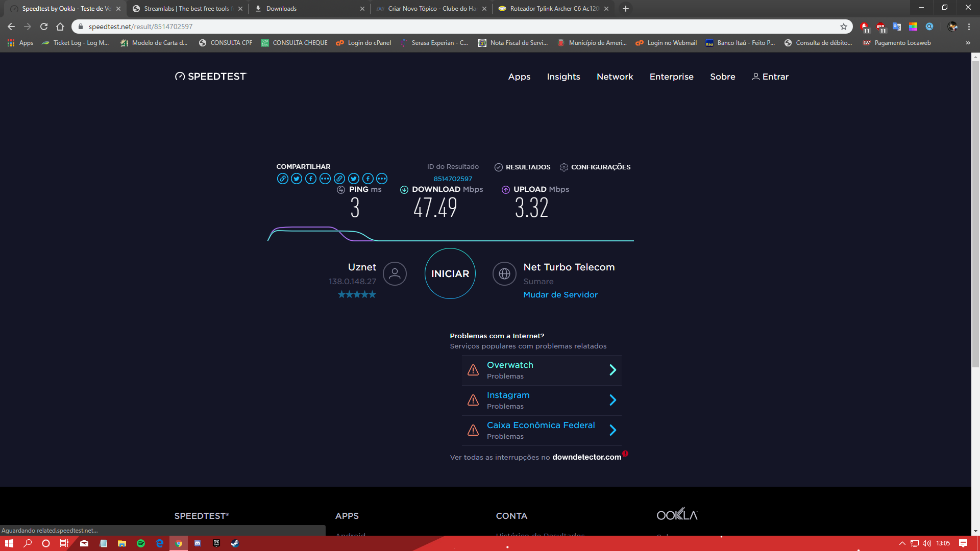980x551 pixels.
Task: Bookmark this page with the star icon
Action: (x=844, y=27)
